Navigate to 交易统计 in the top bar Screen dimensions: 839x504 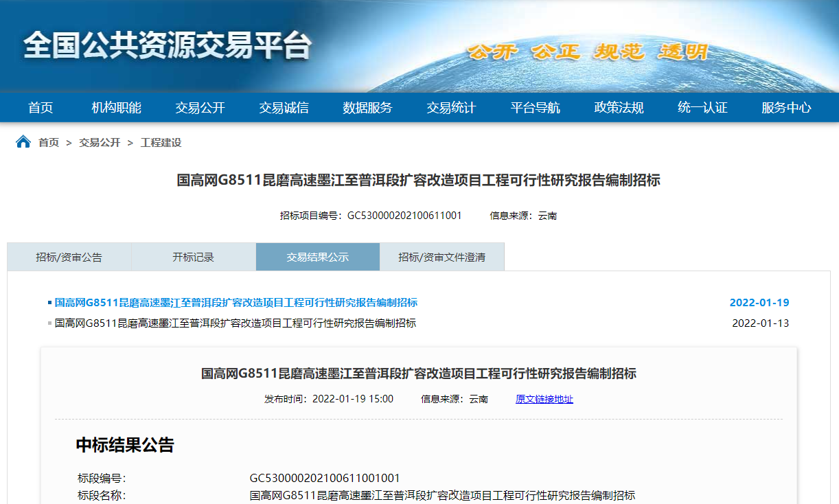pos(451,108)
